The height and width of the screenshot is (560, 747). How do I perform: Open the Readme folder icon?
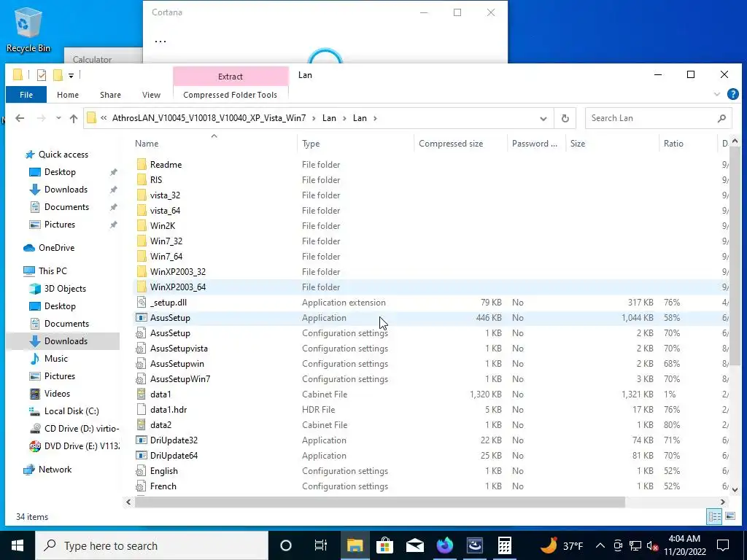point(141,164)
